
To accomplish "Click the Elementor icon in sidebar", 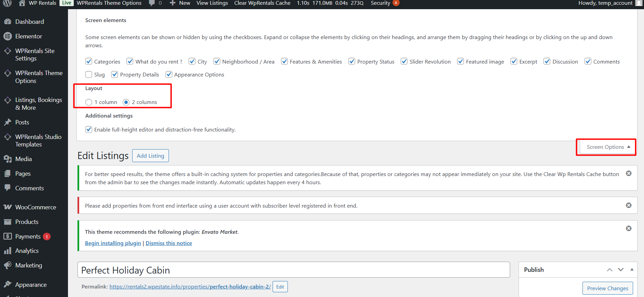I will pos(7,36).
